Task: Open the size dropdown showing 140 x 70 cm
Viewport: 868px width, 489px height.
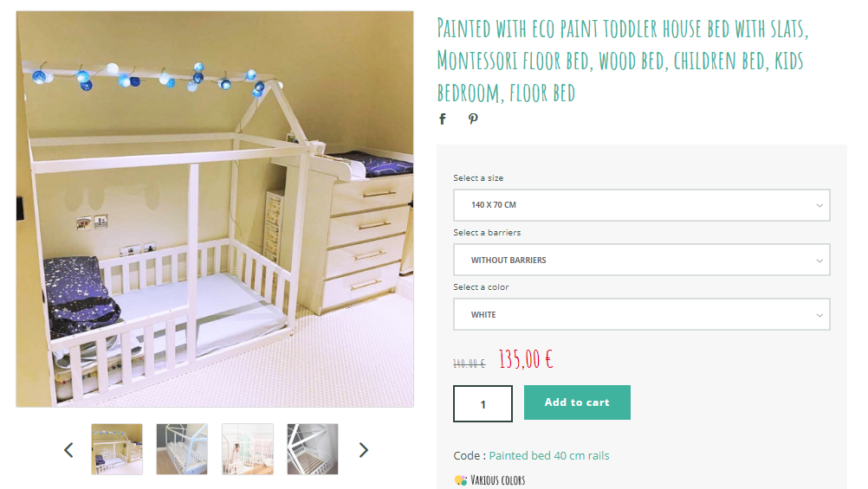Action: click(642, 205)
